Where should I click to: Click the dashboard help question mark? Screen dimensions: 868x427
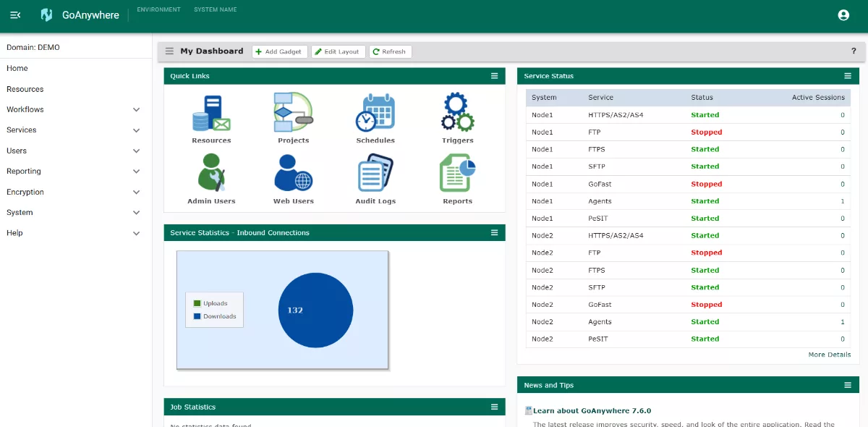[854, 51]
